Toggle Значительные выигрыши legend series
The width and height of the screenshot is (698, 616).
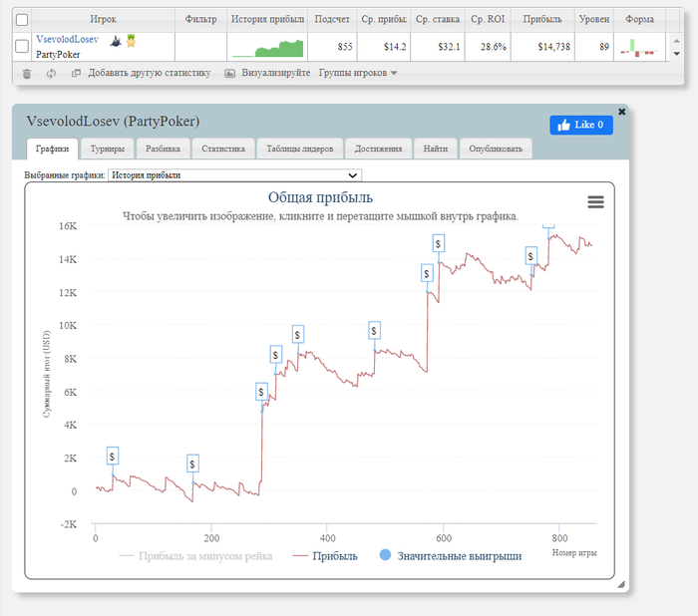(x=451, y=555)
